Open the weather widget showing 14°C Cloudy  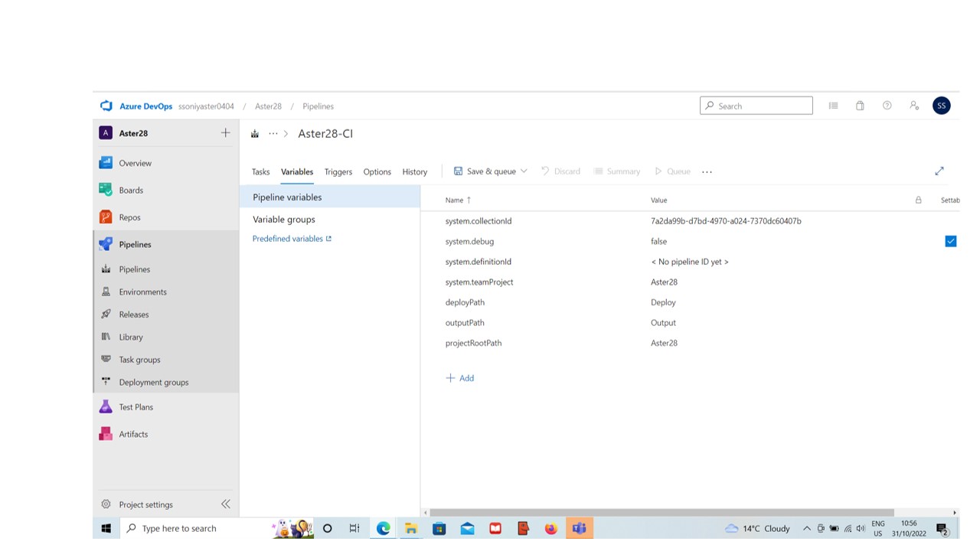pyautogui.click(x=758, y=528)
